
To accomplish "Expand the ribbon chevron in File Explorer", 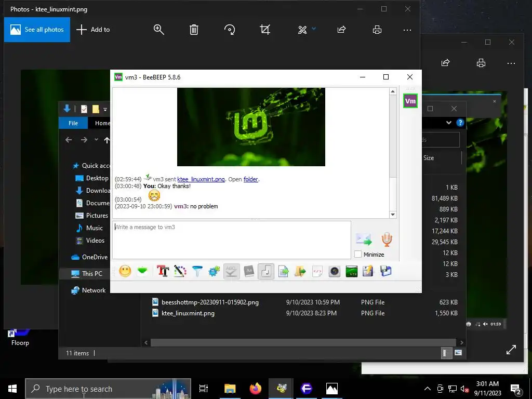I will tap(449, 123).
